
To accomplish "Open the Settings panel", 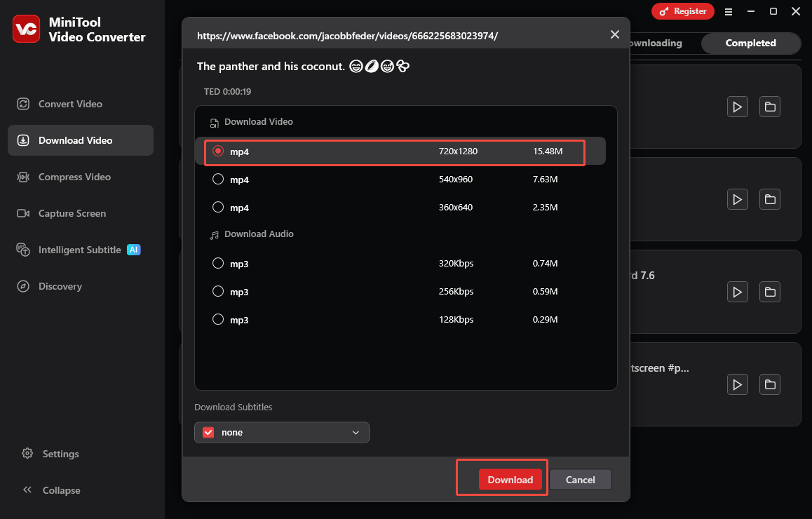I will 60,454.
